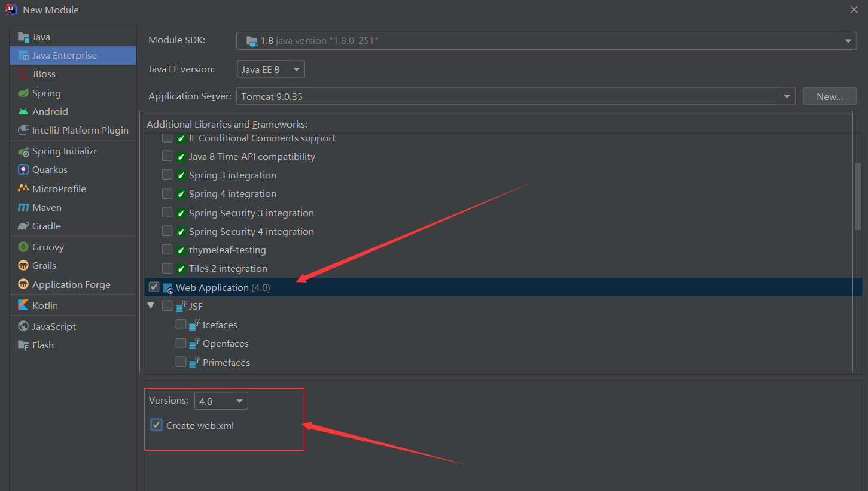Select the Quarkus module type
868x491 pixels.
point(72,170)
